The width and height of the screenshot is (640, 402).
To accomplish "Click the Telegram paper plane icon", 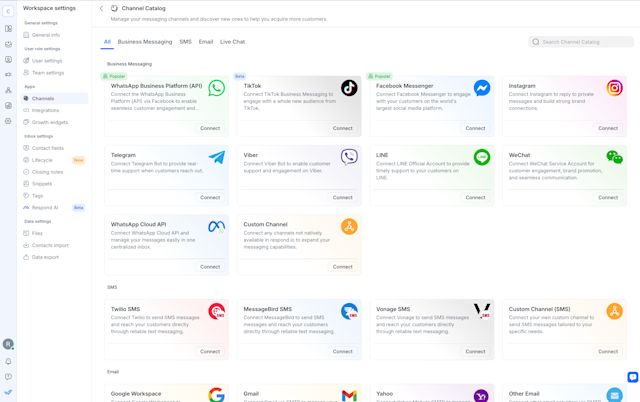I will (216, 157).
